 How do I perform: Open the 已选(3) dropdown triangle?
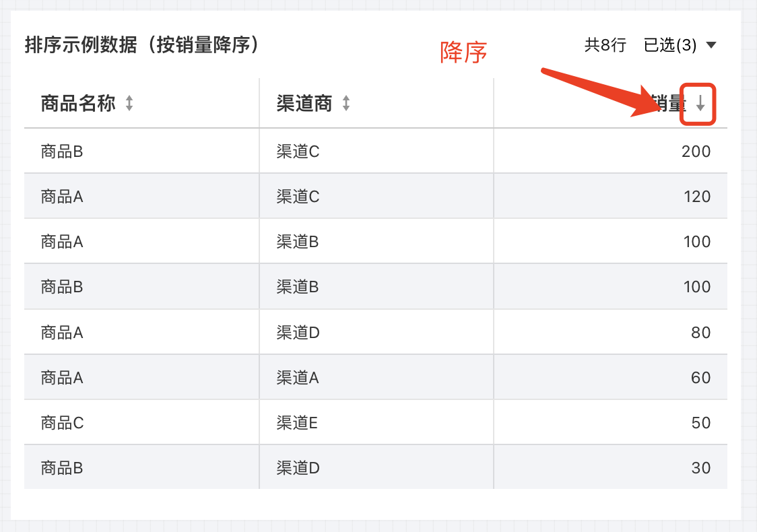(x=711, y=45)
